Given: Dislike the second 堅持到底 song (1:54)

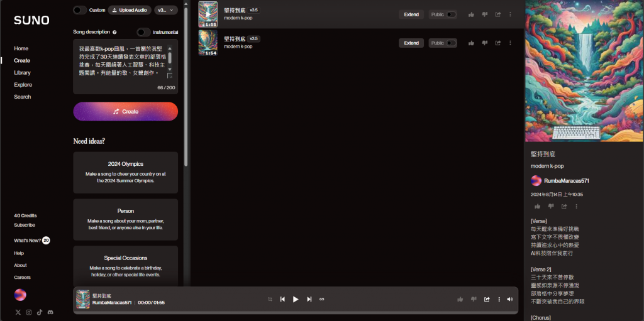Looking at the screenshot, I should [x=485, y=43].
